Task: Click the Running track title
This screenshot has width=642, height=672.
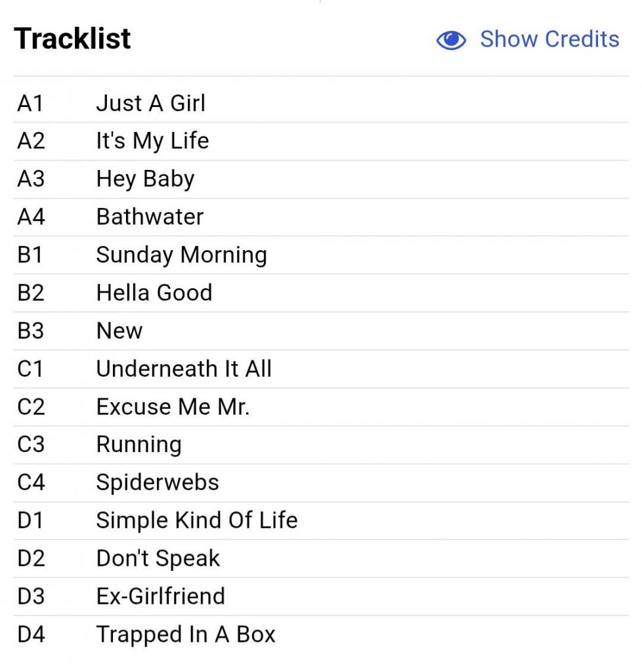Action: [x=139, y=445]
